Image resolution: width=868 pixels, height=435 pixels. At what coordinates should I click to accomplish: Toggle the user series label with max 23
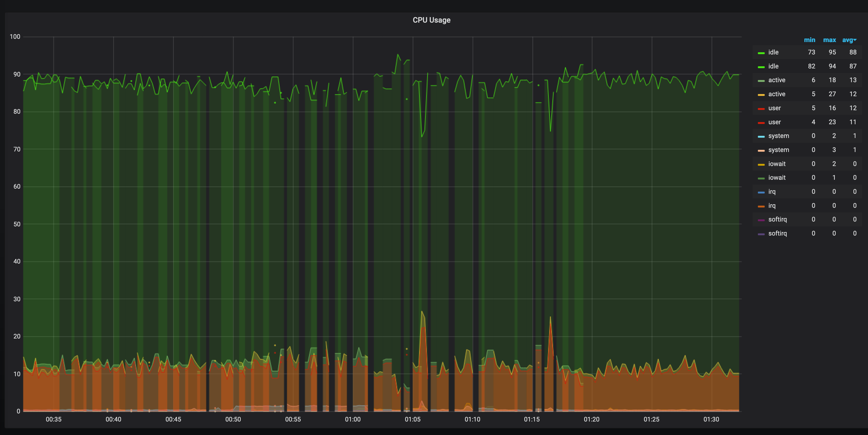[x=774, y=122]
